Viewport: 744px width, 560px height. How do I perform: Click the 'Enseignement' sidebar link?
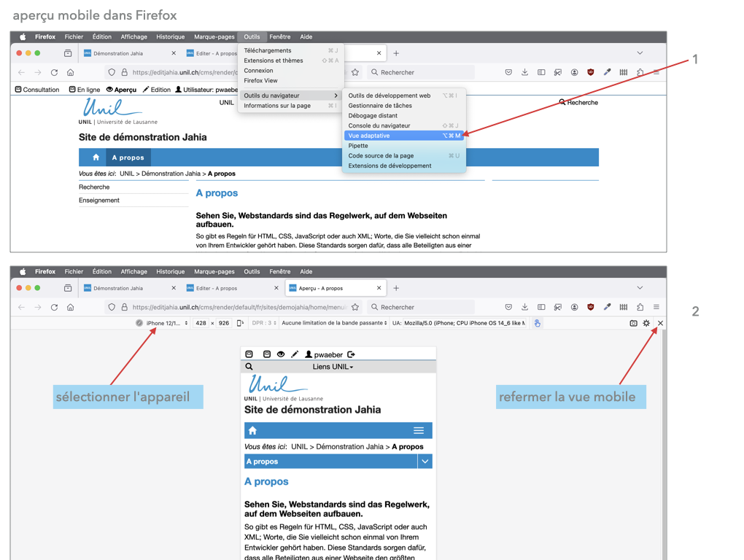99,201
